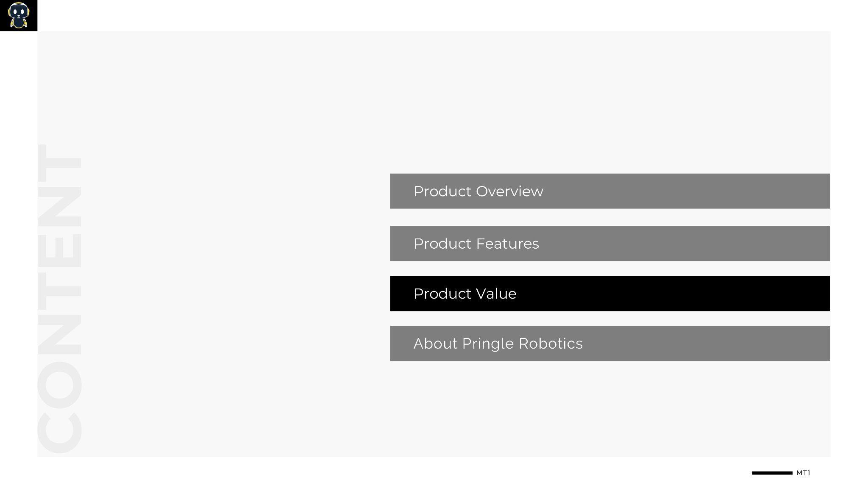Click the black line beside MT1
This screenshot has width=868, height=488.
point(772,473)
